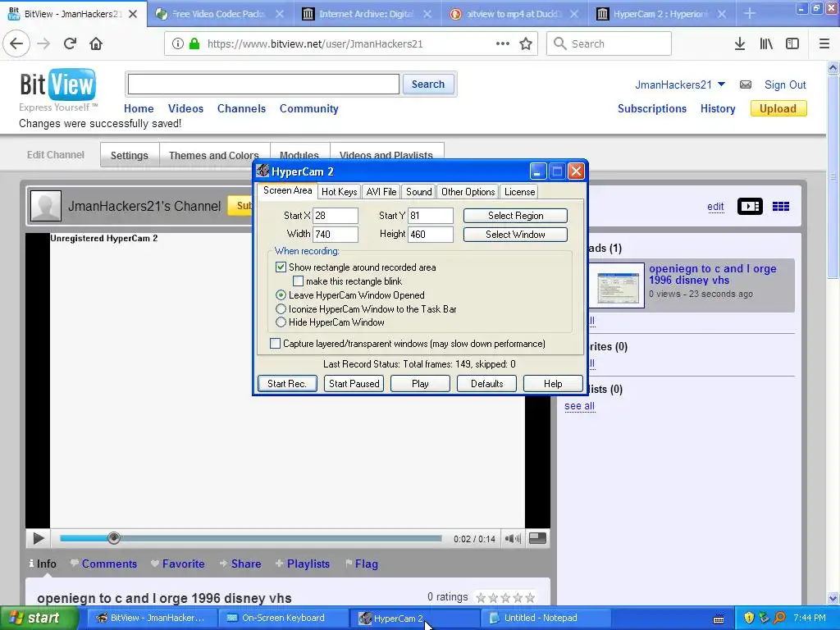
Task: Open the BitView inbox envelope icon
Action: (745, 84)
